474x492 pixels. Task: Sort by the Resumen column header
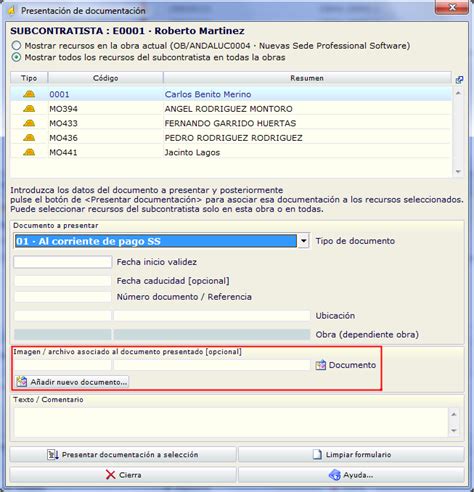coord(307,78)
